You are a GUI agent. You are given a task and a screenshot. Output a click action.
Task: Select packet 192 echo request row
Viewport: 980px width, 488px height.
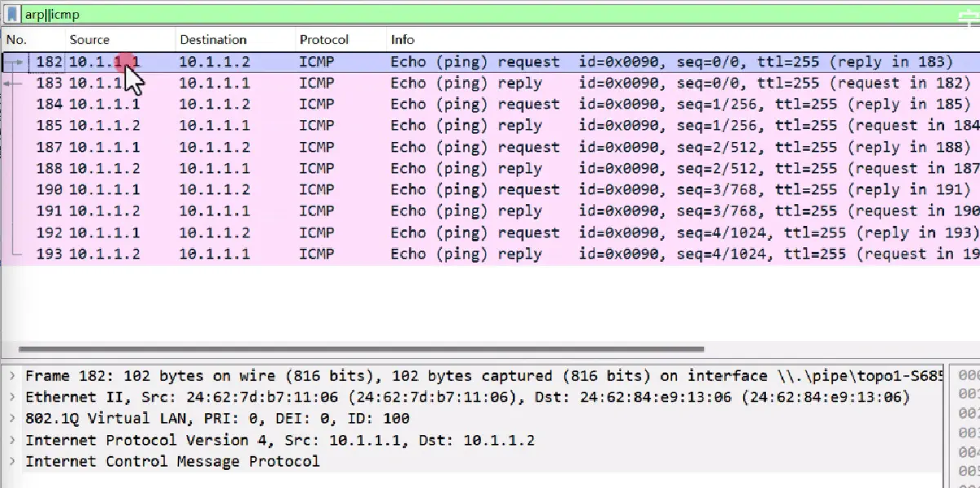[490, 233]
